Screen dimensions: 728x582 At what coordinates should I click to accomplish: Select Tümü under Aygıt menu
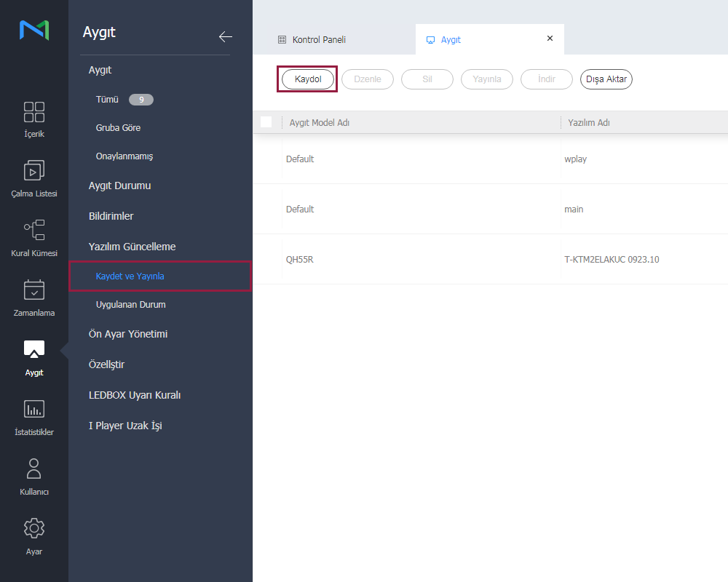point(107,100)
